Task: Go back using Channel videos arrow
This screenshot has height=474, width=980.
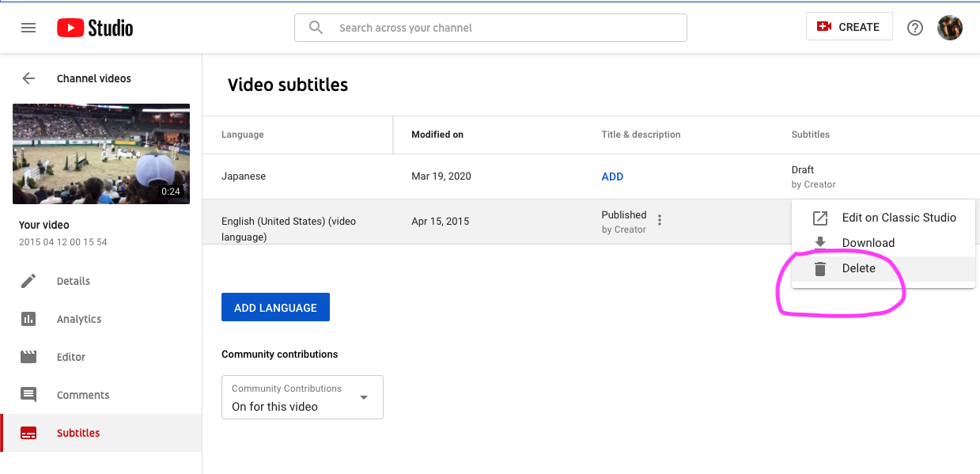Action: coord(28,78)
